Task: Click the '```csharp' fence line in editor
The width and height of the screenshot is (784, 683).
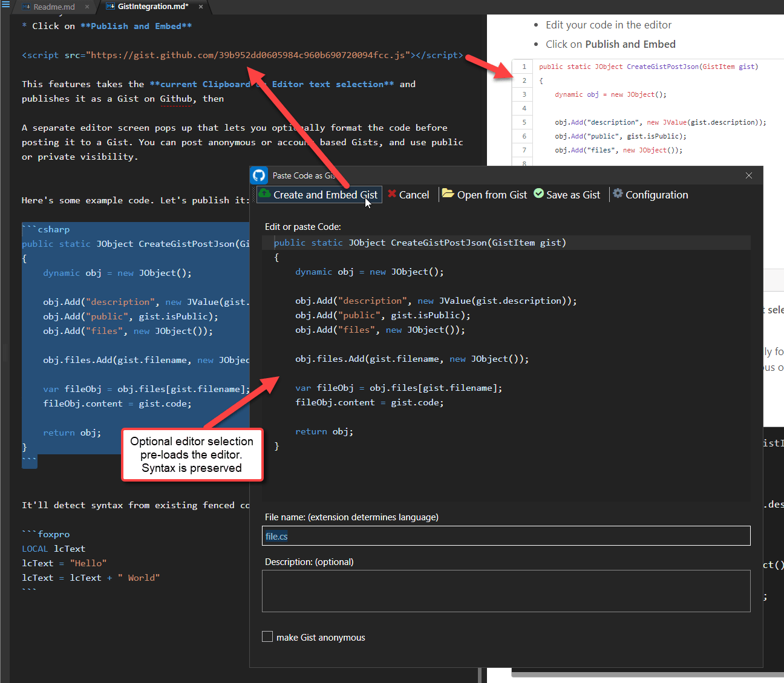Action: (x=46, y=229)
